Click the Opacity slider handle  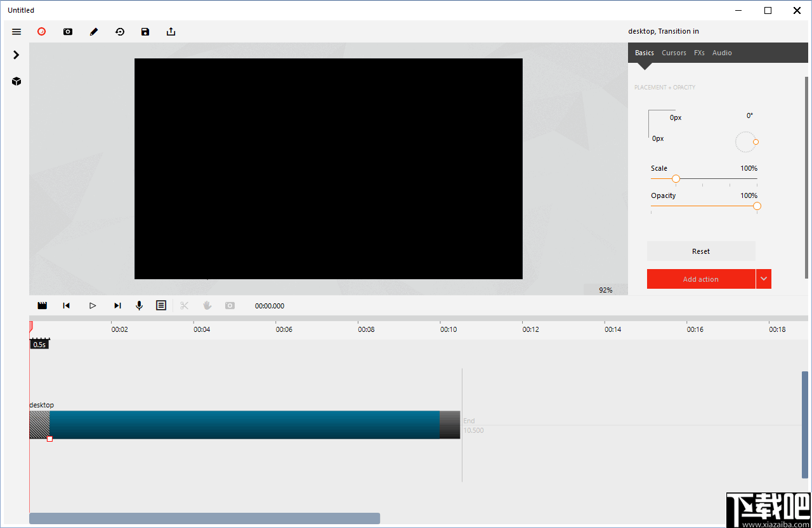pyautogui.click(x=757, y=206)
